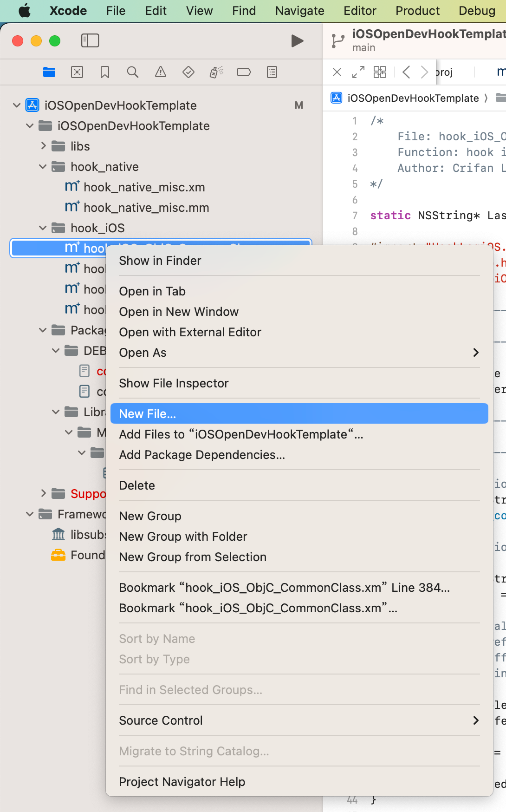The height and width of the screenshot is (812, 506).
Task: Choose New Group from Selection
Action: coord(299,557)
